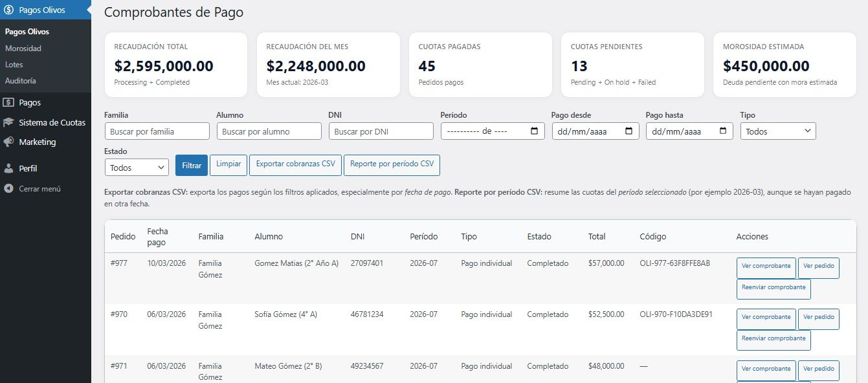Viewport: 868px width, 383px height.
Task: Click Ver pedido for order #971
Action: (818, 371)
